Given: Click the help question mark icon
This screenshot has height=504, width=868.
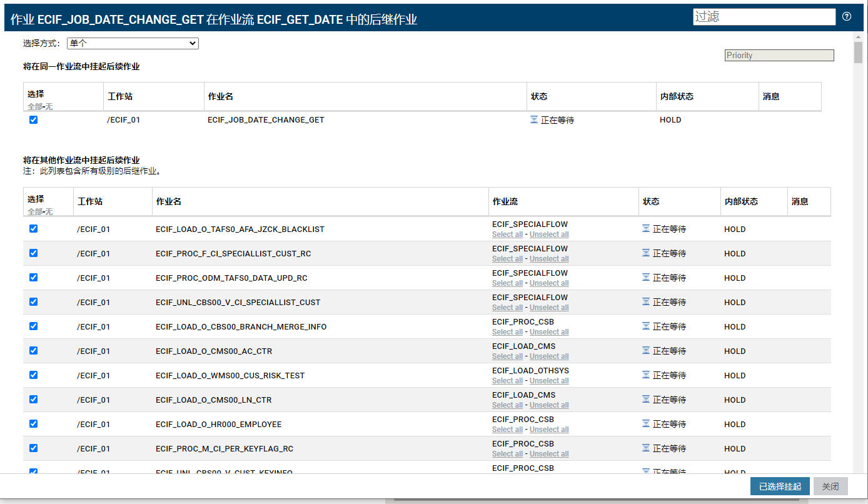Looking at the screenshot, I should [847, 16].
